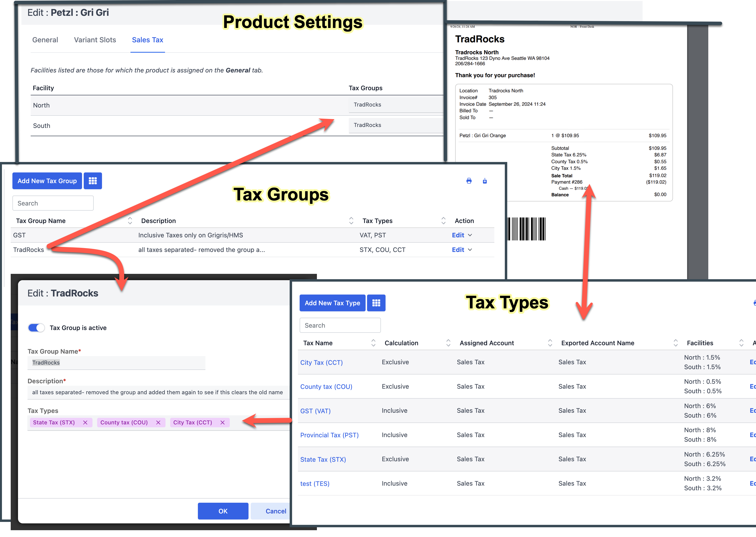Open State Tax (STX) link
The image size is (756, 537).
(323, 460)
